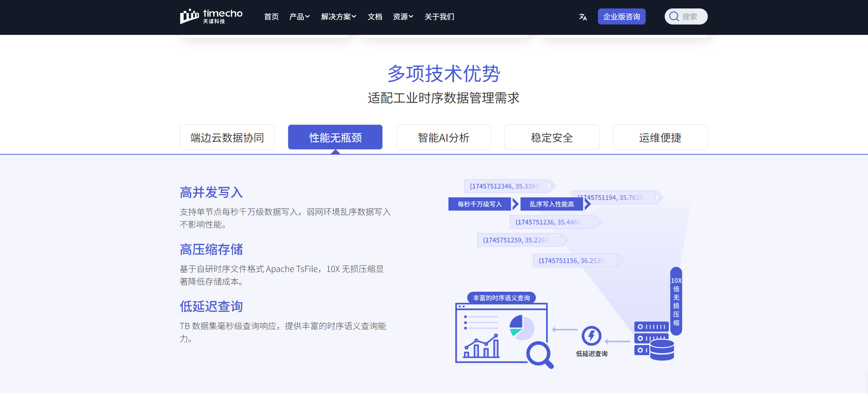Click the timecho logo icon
868x396 pixels.
[189, 16]
